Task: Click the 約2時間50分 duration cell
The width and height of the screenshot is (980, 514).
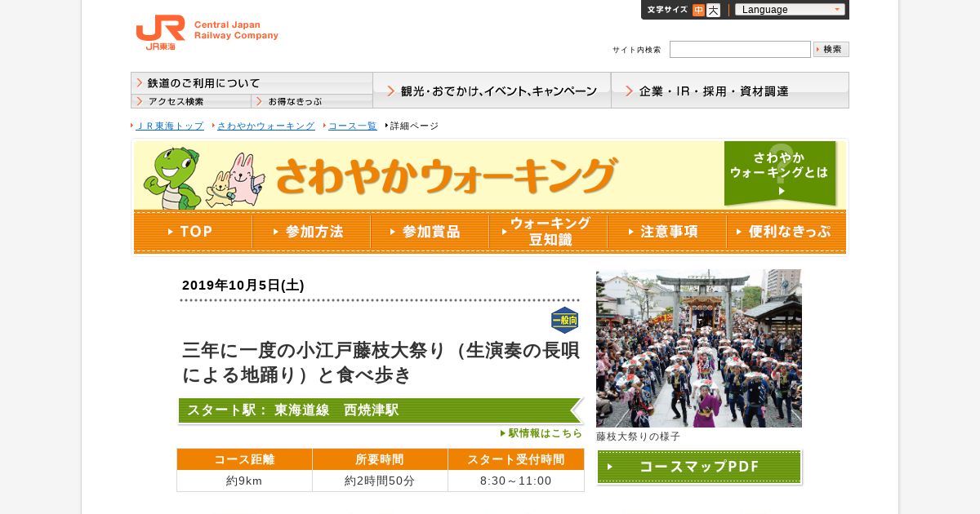Action: (380, 481)
